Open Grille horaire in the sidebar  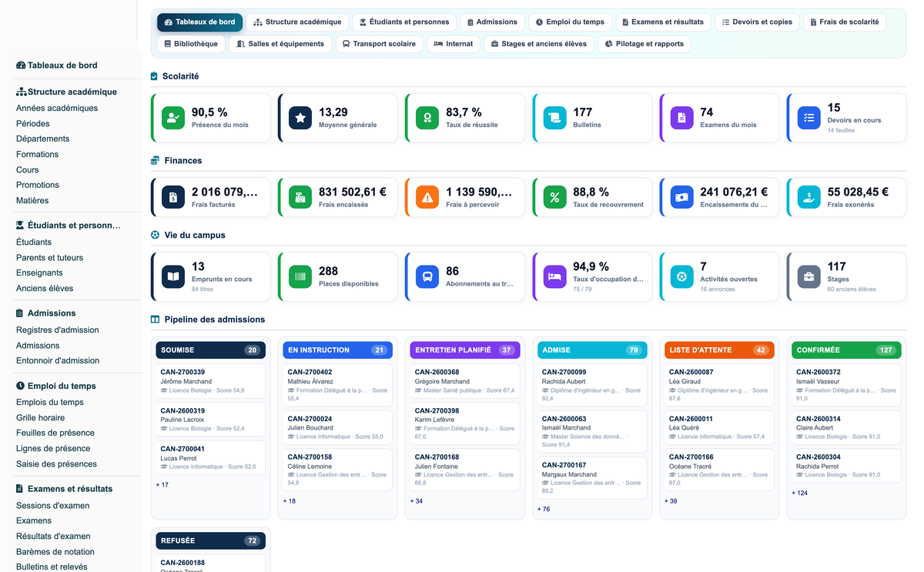(x=41, y=418)
